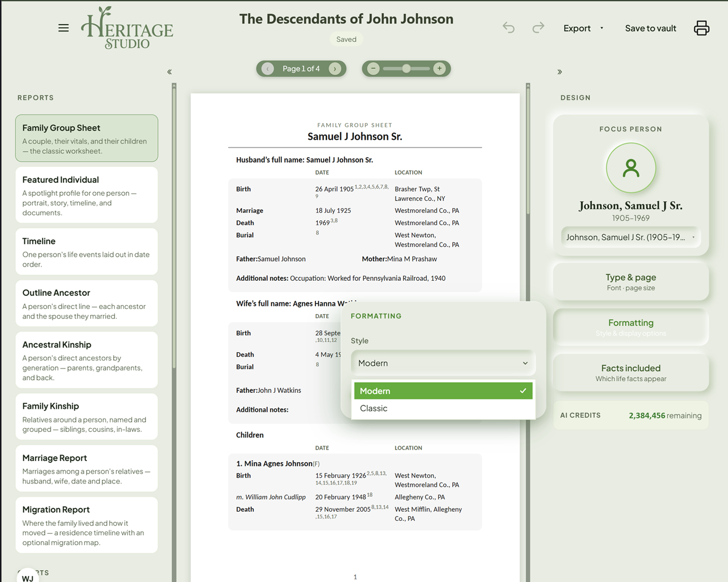728x582 pixels.
Task: Redo the last change
Action: [x=538, y=28]
